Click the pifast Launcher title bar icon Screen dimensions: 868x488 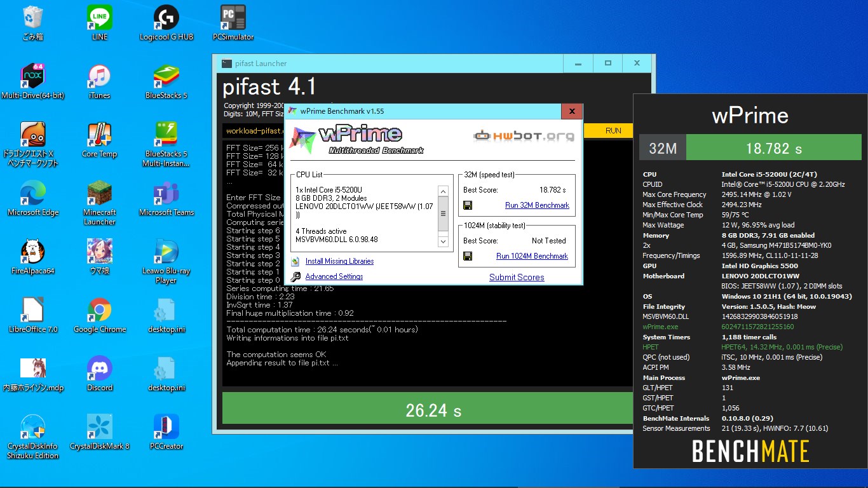pos(227,64)
